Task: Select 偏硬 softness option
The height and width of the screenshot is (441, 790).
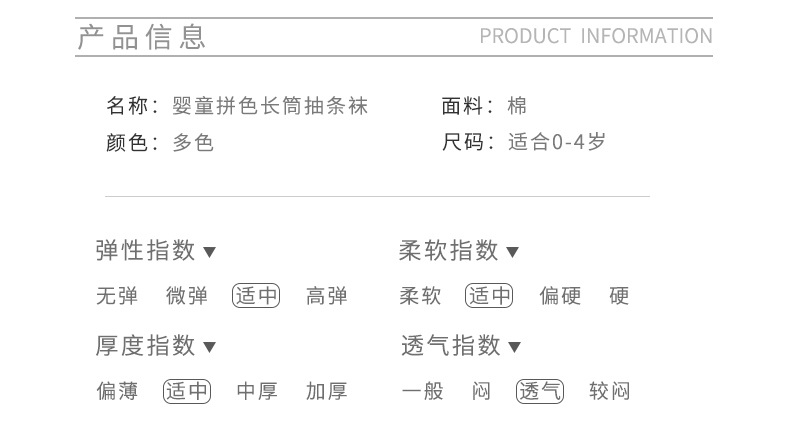Action: pyautogui.click(x=560, y=296)
